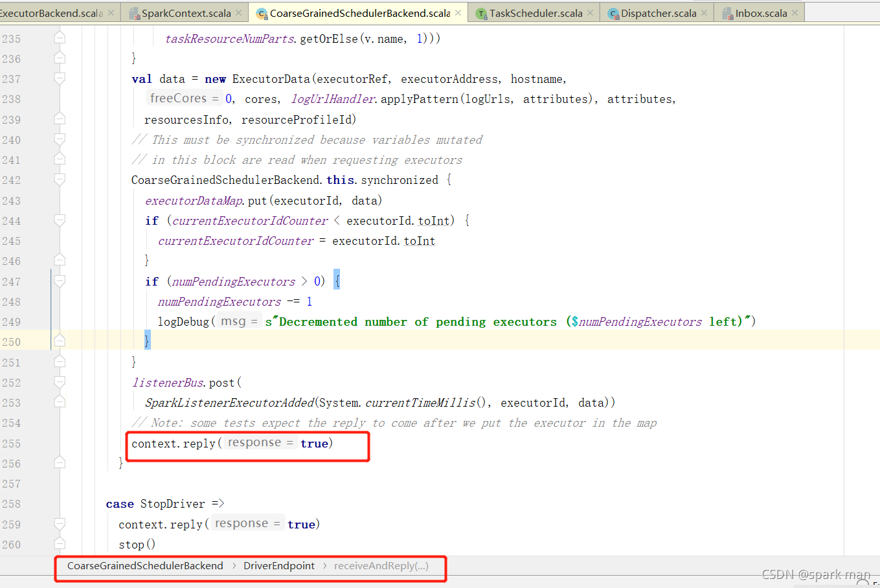880x588 pixels.
Task: Toggle the fold marker at line 241
Action: (x=60, y=160)
